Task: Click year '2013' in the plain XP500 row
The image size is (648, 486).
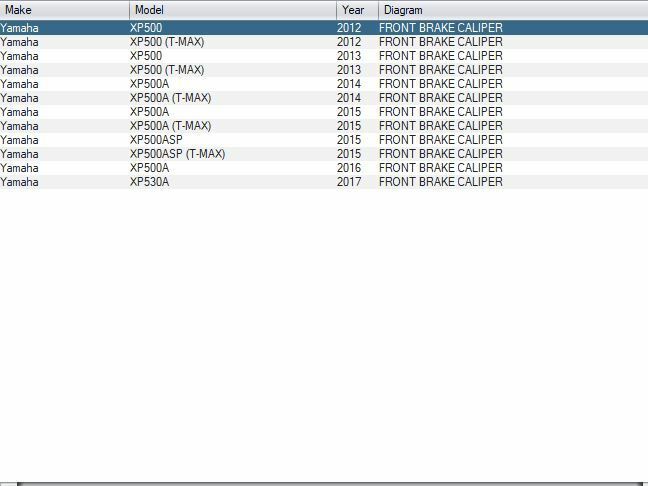Action: pos(349,56)
